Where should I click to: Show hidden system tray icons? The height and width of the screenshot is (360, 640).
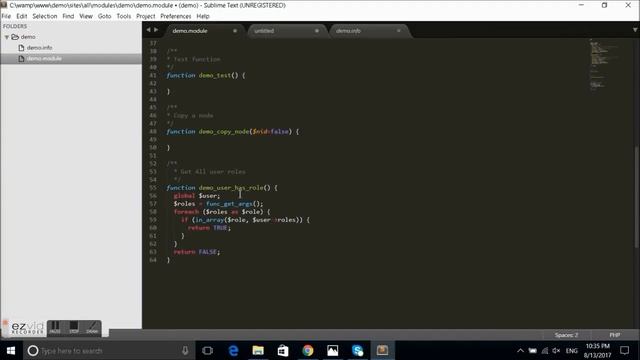(x=520, y=351)
